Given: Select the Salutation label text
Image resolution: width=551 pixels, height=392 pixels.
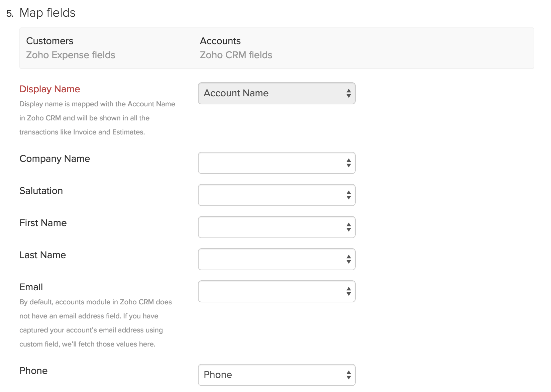Looking at the screenshot, I should point(41,191).
